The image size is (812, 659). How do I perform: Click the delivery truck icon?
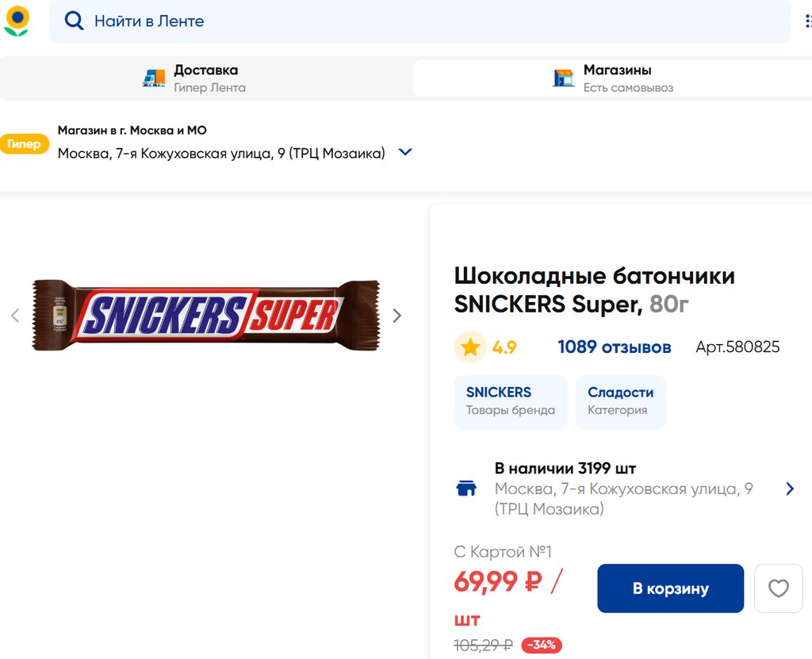point(154,78)
